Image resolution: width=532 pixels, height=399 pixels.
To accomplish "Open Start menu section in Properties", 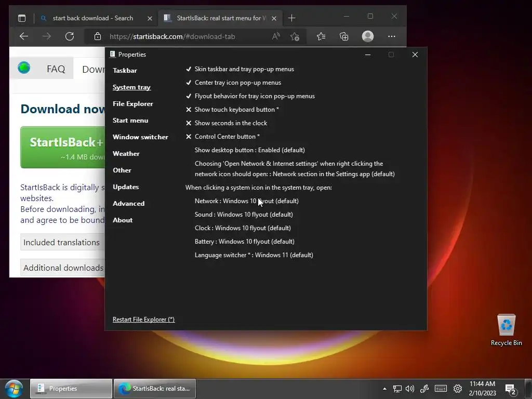I will click(130, 121).
